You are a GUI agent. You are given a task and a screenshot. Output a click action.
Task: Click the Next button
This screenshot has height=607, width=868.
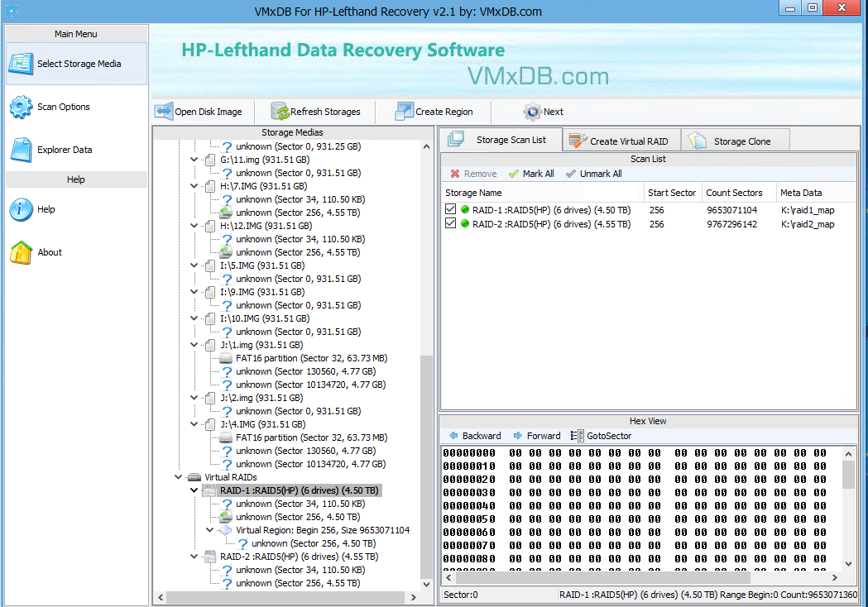tap(544, 112)
